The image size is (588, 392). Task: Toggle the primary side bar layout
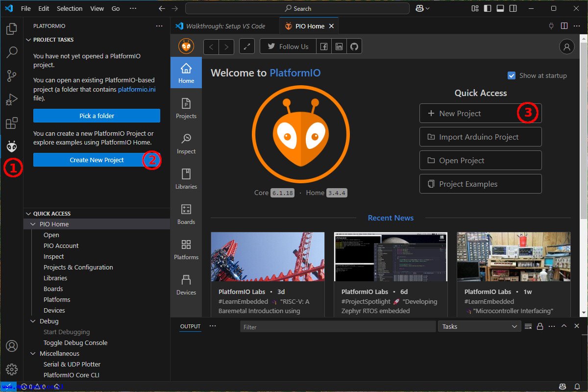[488, 8]
